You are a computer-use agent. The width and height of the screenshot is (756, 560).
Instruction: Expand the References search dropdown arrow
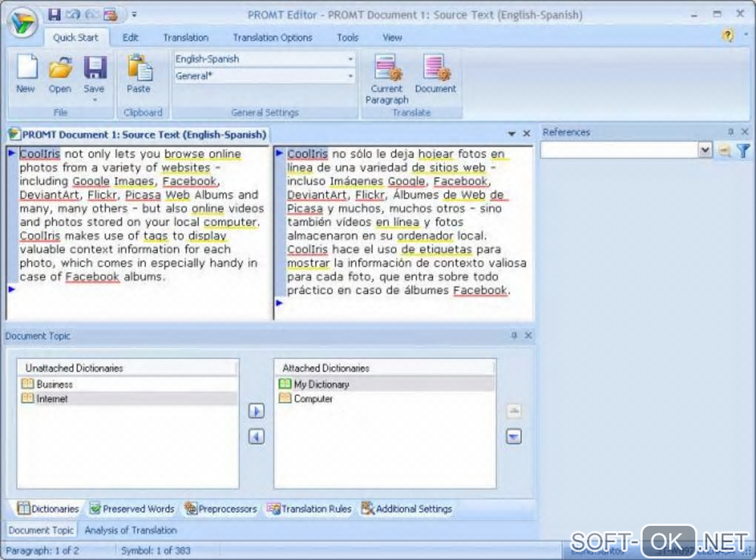pos(705,151)
